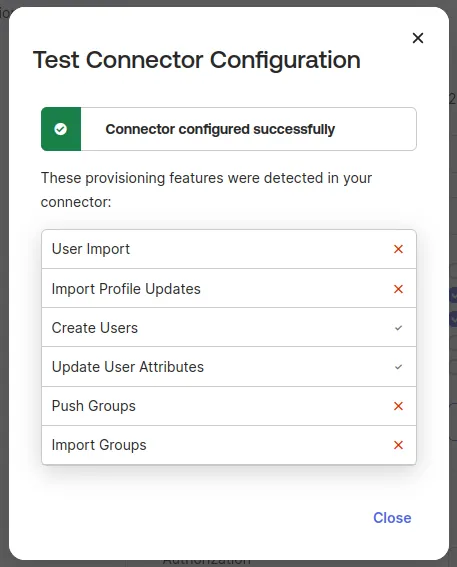457x567 pixels.
Task: Select the Push Groups row label
Action: click(x=94, y=406)
